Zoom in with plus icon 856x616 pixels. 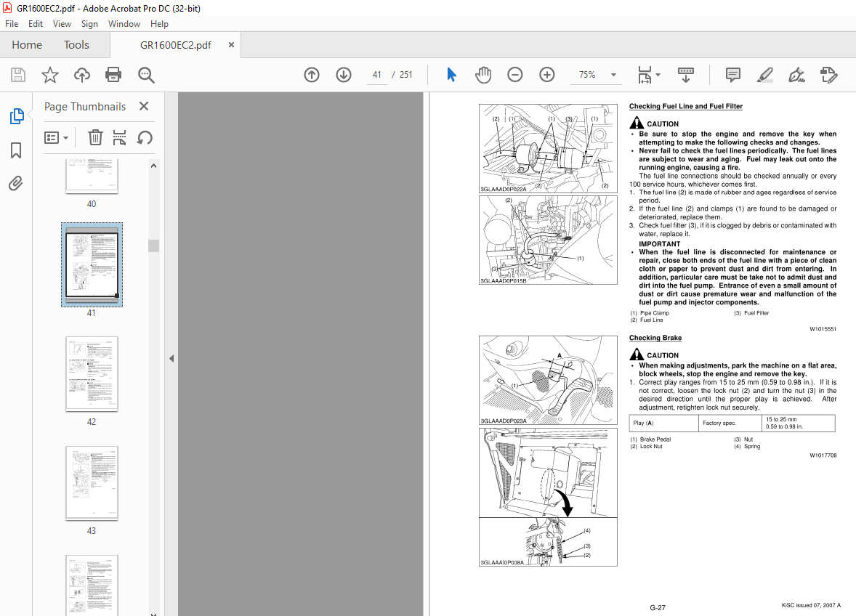(x=547, y=75)
